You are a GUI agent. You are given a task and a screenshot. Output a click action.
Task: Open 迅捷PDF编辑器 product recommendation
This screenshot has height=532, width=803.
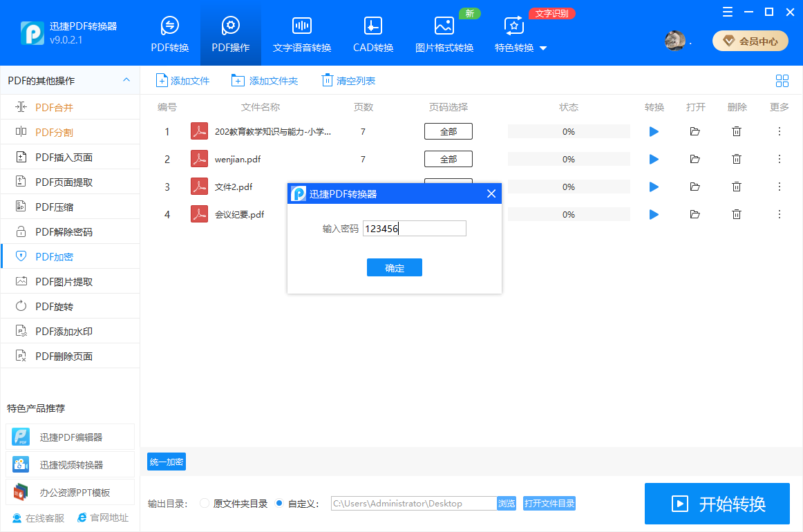tap(70, 437)
